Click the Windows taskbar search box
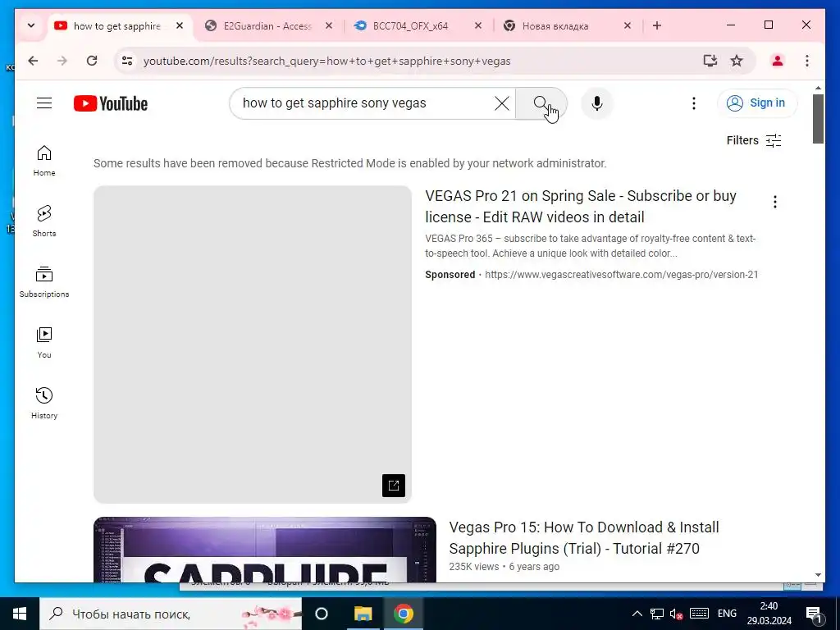This screenshot has height=630, width=840. click(171, 614)
